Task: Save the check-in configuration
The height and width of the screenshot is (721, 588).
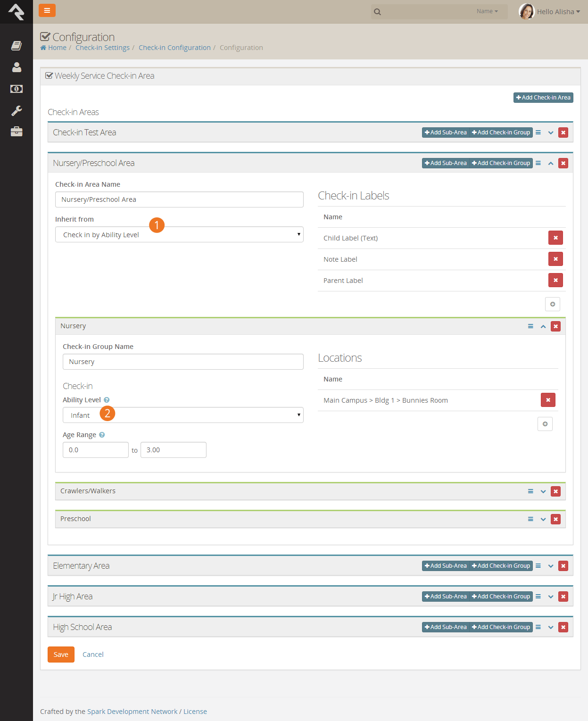Action: click(61, 655)
